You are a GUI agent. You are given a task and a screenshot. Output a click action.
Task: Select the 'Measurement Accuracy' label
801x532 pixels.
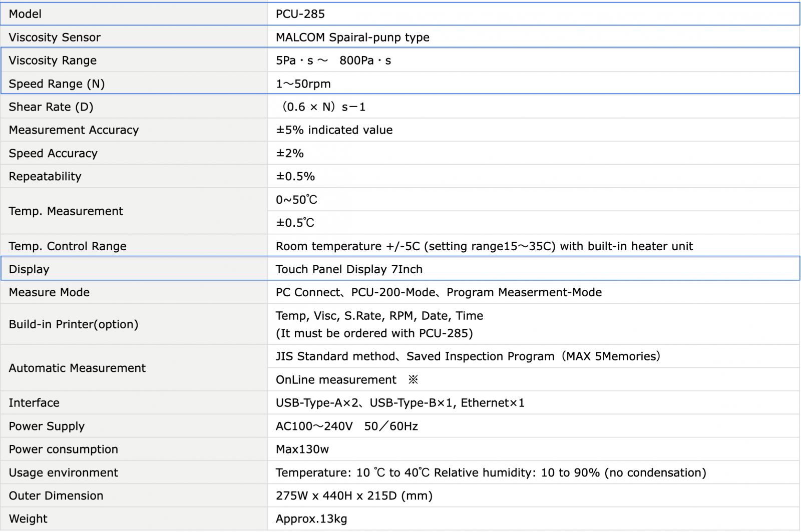[x=74, y=130]
